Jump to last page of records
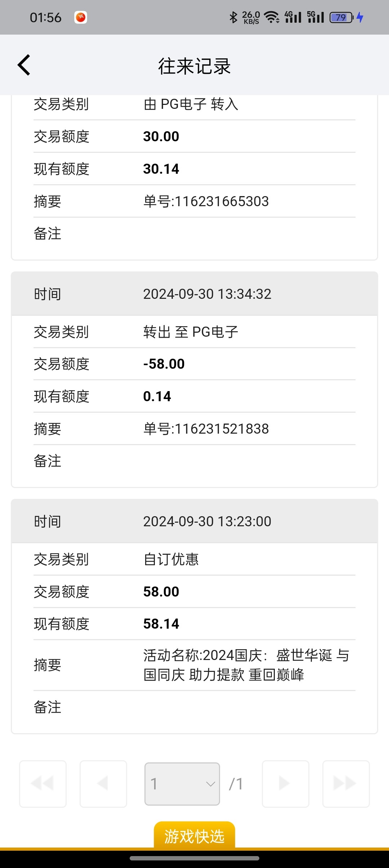The height and width of the screenshot is (868, 389). [346, 784]
